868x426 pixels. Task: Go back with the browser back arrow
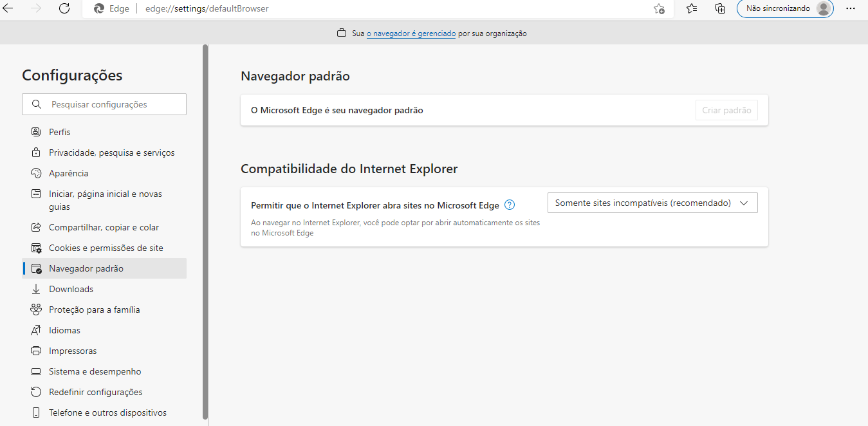[x=8, y=8]
